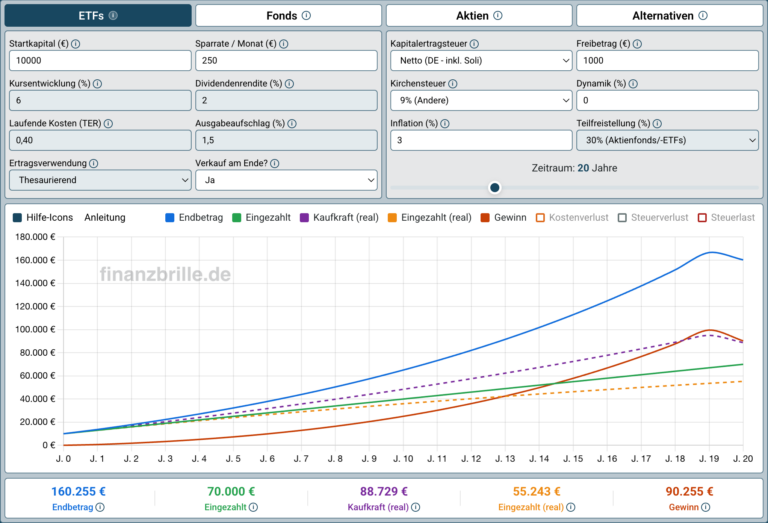Viewport: 768px width, 523px height.
Task: Click the Dividendenrendite value field
Action: coord(286,100)
